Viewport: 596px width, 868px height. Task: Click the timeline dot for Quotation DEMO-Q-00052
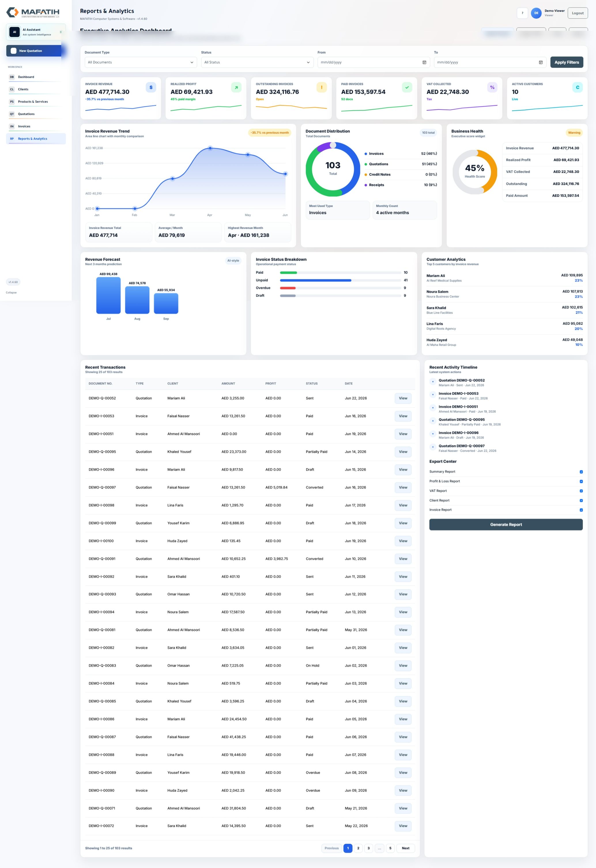click(433, 382)
